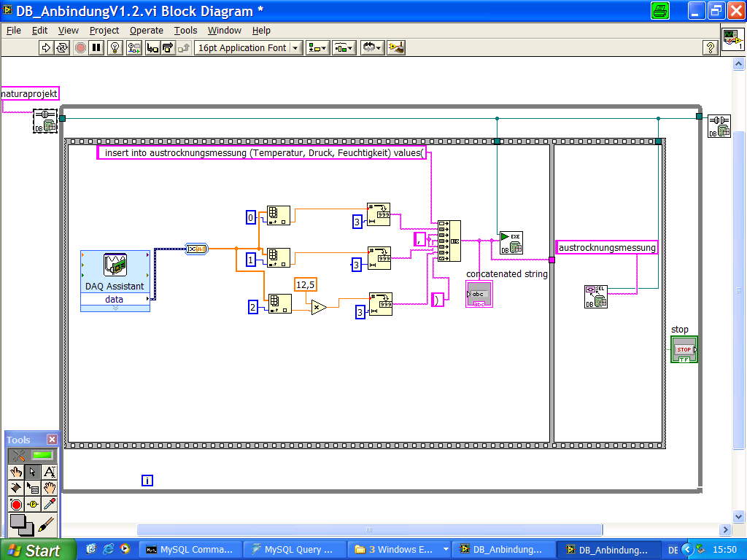Click the loop iteration terminal i
747x560 pixels.
tap(147, 481)
